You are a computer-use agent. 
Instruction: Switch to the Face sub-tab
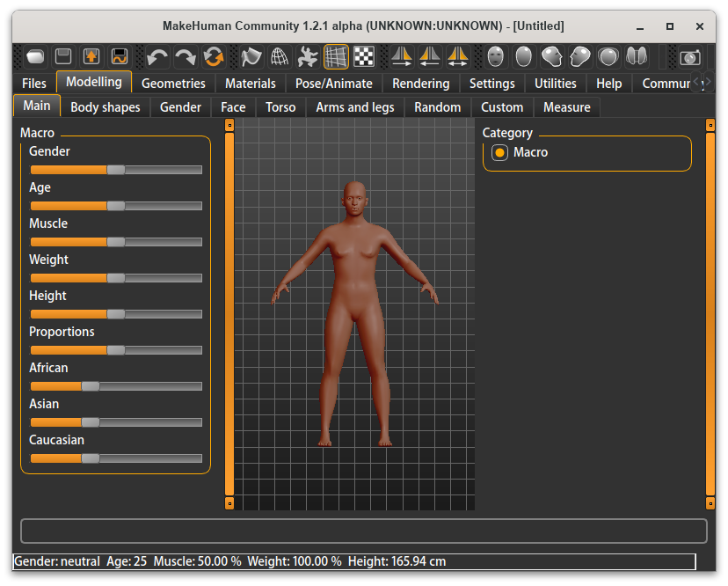233,107
